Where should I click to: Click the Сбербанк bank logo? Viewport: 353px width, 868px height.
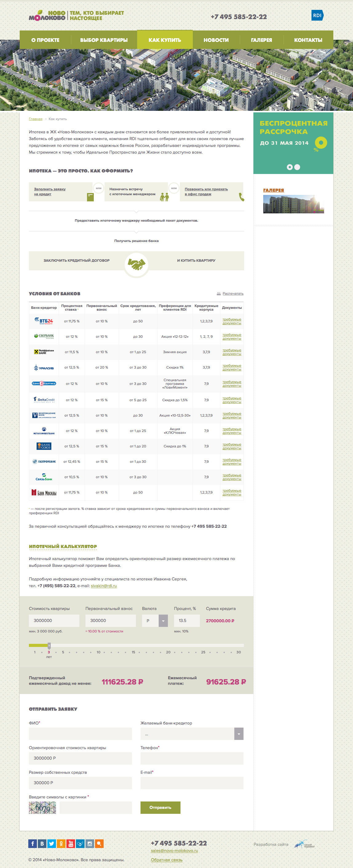44,336
